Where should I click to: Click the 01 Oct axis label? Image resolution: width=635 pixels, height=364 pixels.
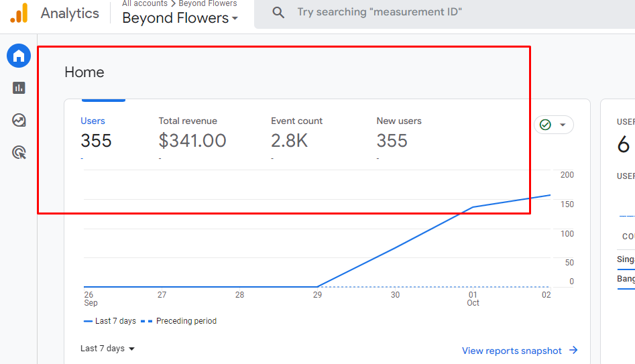[x=473, y=299]
